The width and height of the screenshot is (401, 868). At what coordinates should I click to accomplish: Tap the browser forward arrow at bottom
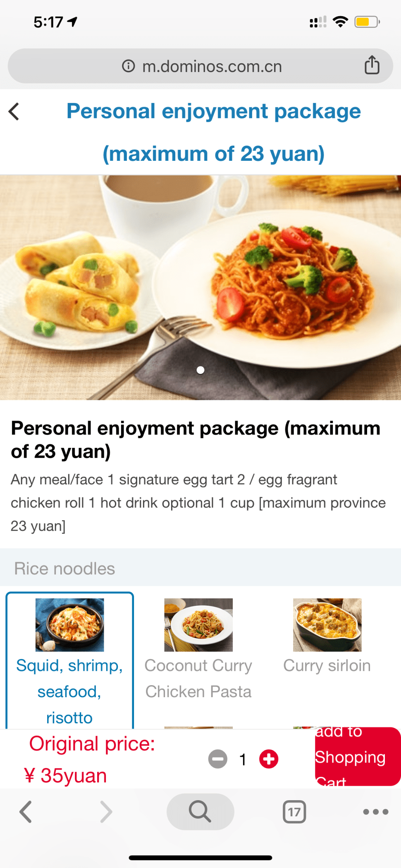(x=106, y=811)
